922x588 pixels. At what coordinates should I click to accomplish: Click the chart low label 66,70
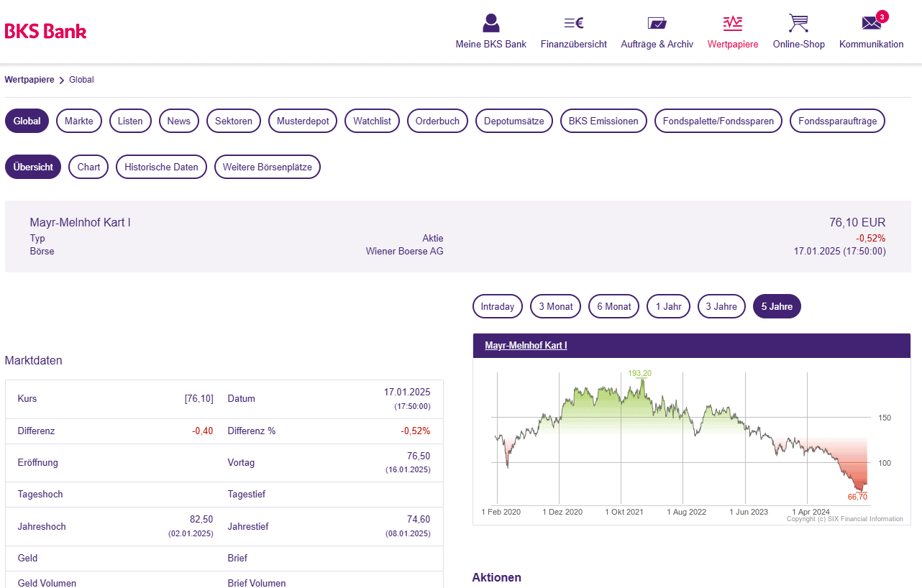tap(857, 497)
